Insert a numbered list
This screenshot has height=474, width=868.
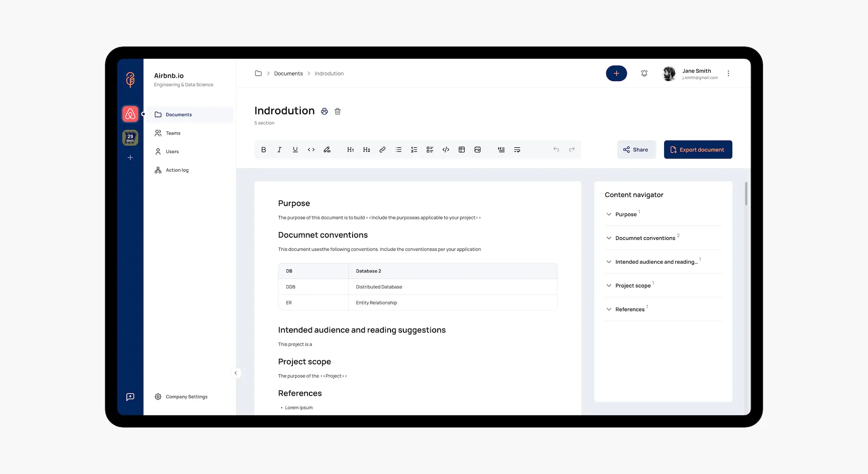click(414, 150)
